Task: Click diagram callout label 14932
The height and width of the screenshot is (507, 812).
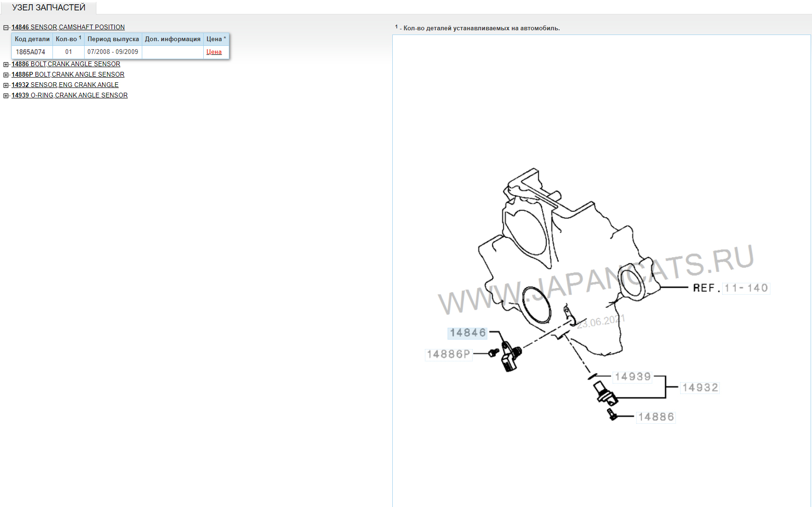Action: point(700,388)
